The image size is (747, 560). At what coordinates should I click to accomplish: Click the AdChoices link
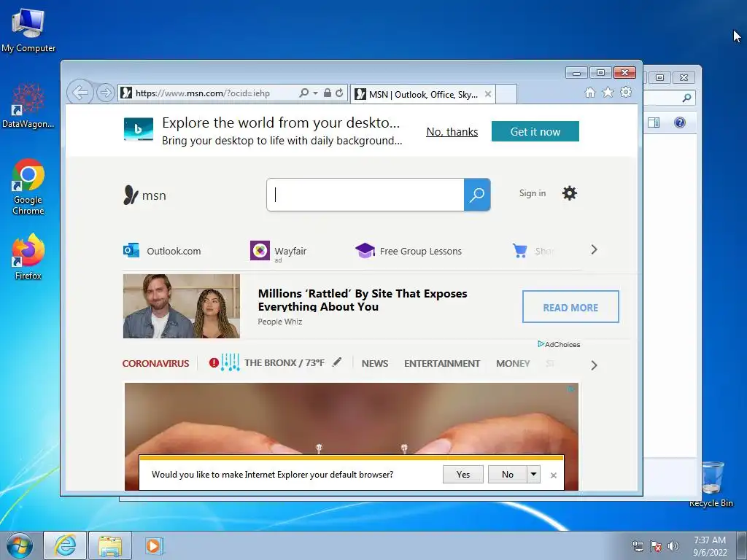click(x=559, y=344)
